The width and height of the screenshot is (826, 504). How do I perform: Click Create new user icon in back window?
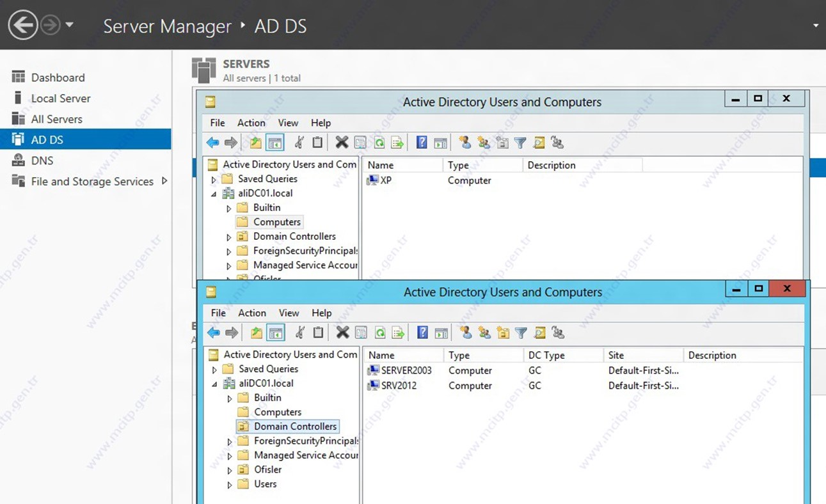coord(465,143)
